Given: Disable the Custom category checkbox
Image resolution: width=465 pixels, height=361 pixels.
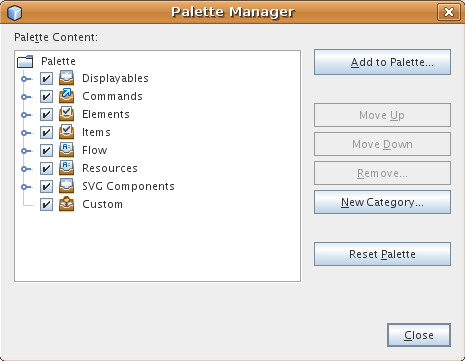Looking at the screenshot, I should (46, 204).
